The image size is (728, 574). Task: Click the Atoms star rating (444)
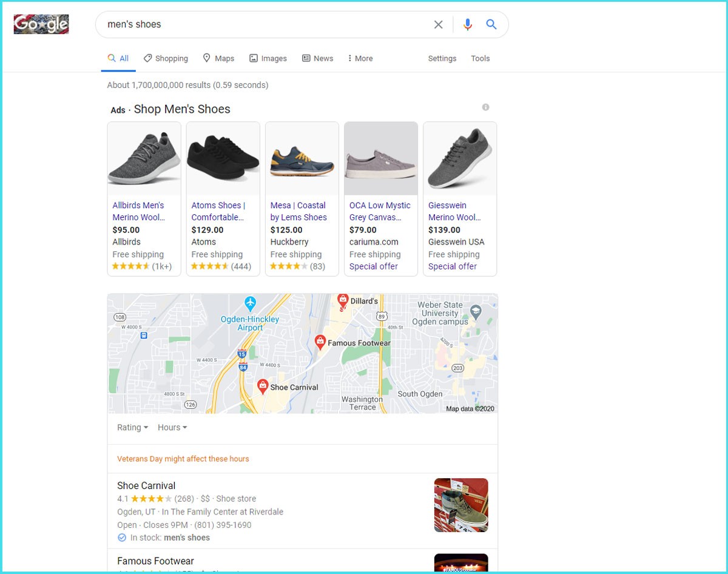pos(221,266)
